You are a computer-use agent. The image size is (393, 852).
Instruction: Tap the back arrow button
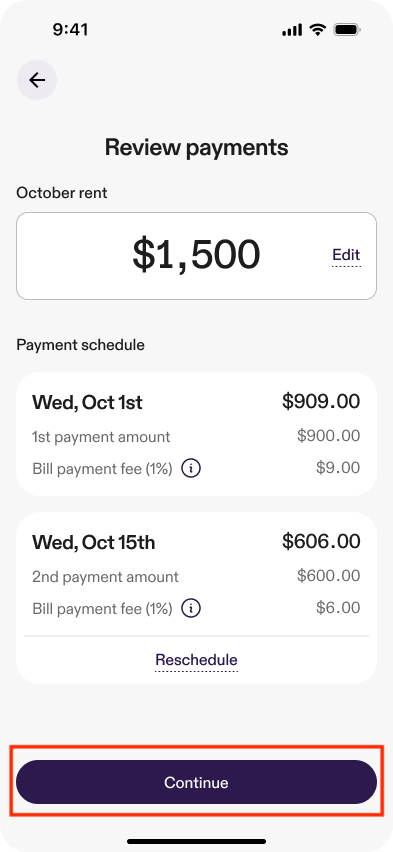[37, 80]
